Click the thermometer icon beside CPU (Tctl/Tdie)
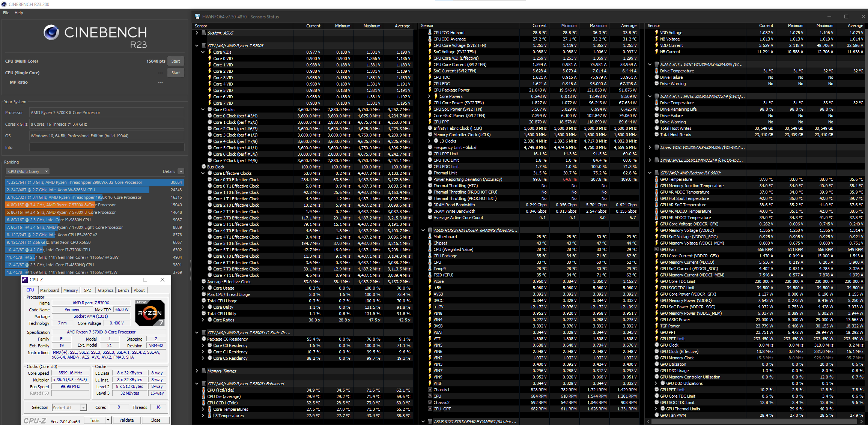Image resolution: width=868 pixels, height=425 pixels. tap(204, 390)
